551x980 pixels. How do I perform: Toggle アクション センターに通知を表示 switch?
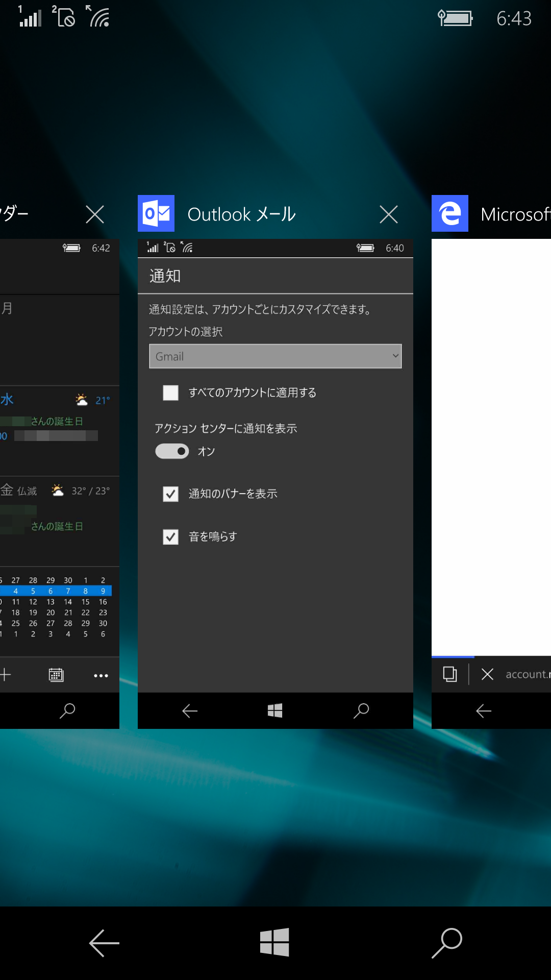(x=172, y=451)
